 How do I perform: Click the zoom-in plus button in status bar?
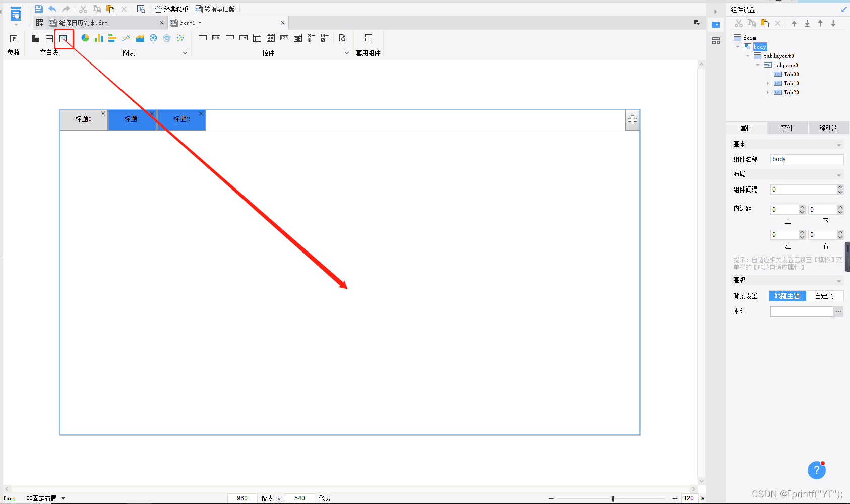point(675,498)
